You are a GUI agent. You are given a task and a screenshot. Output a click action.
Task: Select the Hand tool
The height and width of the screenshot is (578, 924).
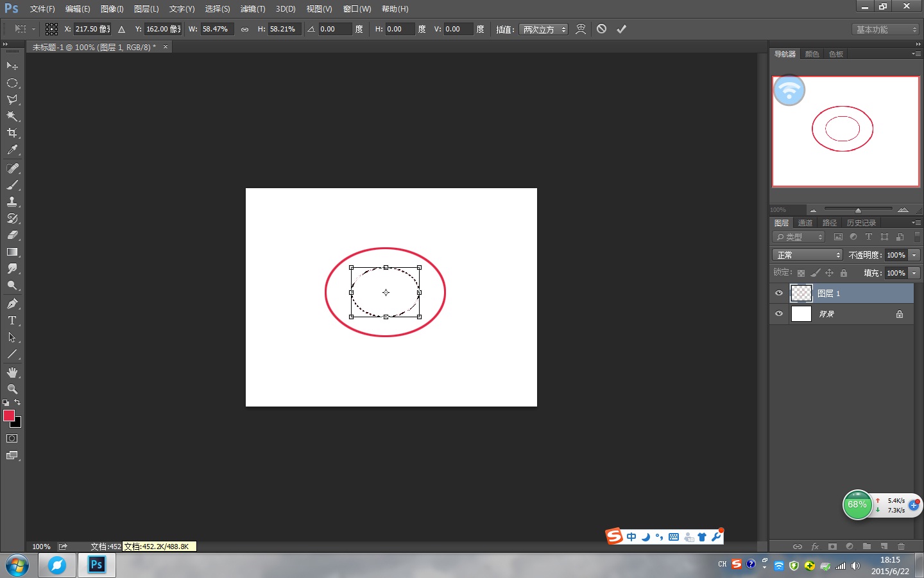coord(12,372)
